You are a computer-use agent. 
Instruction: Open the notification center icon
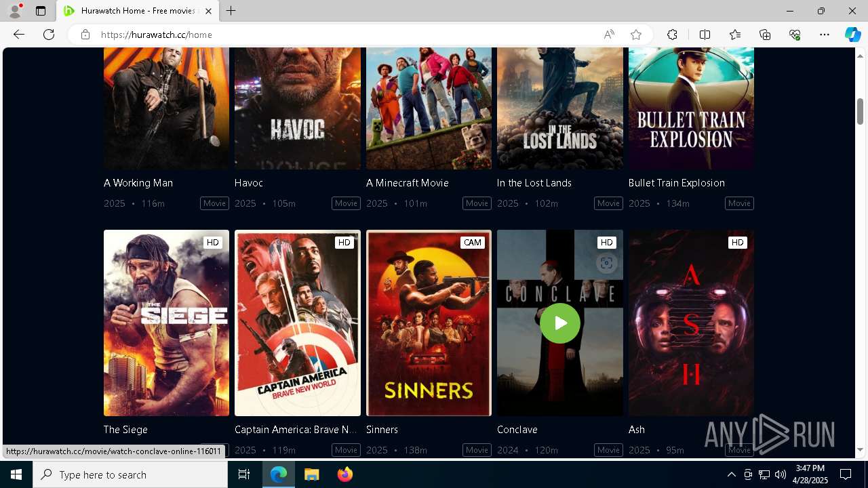[x=846, y=474]
